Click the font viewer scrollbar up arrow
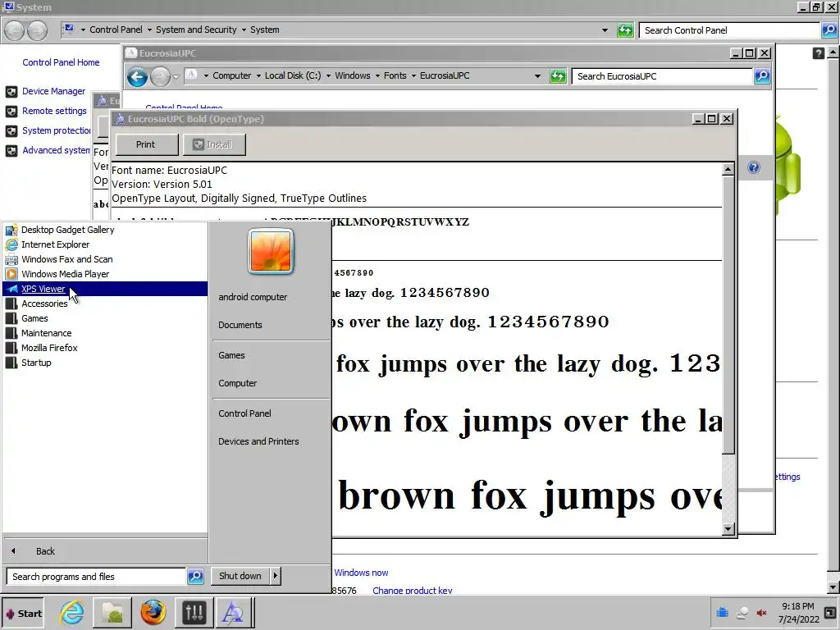This screenshot has height=630, width=840. tap(728, 170)
